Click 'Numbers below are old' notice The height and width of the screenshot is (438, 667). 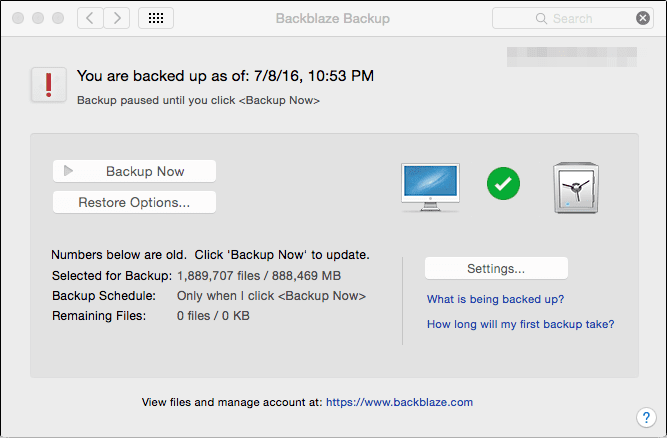[210, 255]
